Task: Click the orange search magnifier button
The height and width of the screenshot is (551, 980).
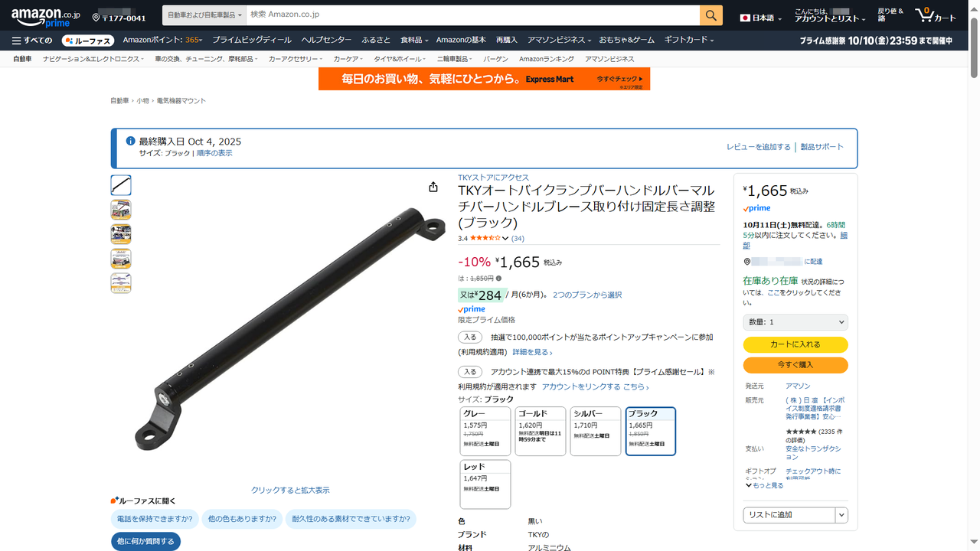Action: [710, 15]
